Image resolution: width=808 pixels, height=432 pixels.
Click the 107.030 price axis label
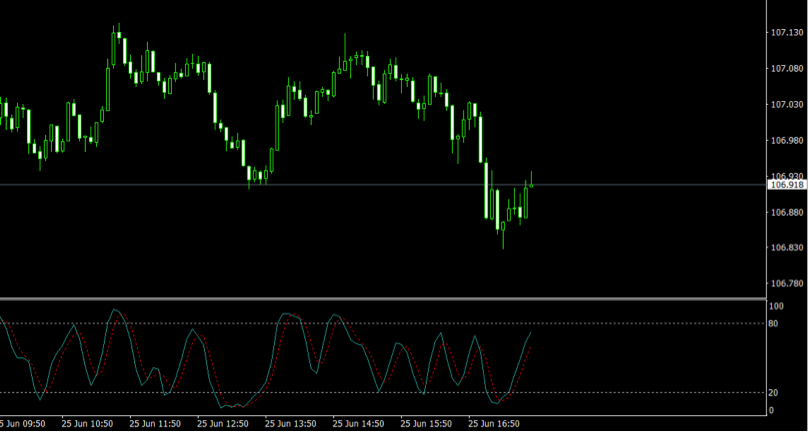point(787,105)
